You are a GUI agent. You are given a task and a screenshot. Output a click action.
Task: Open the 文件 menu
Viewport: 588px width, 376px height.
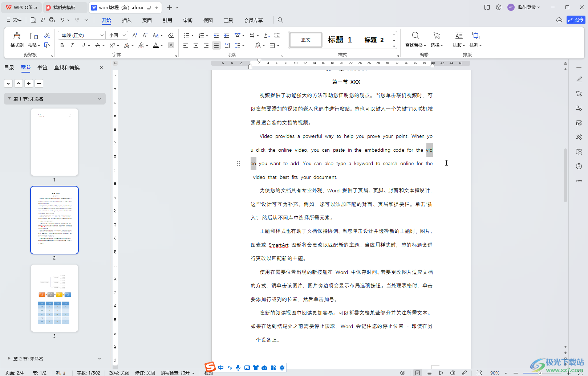(x=14, y=20)
